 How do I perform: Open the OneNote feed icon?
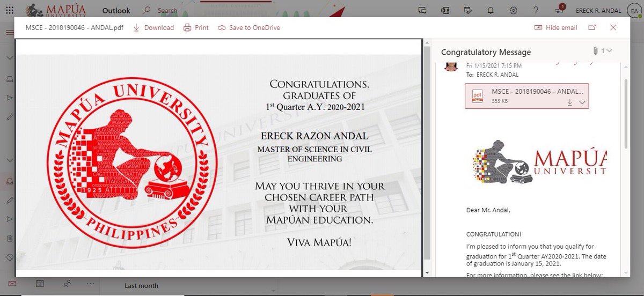(x=445, y=10)
